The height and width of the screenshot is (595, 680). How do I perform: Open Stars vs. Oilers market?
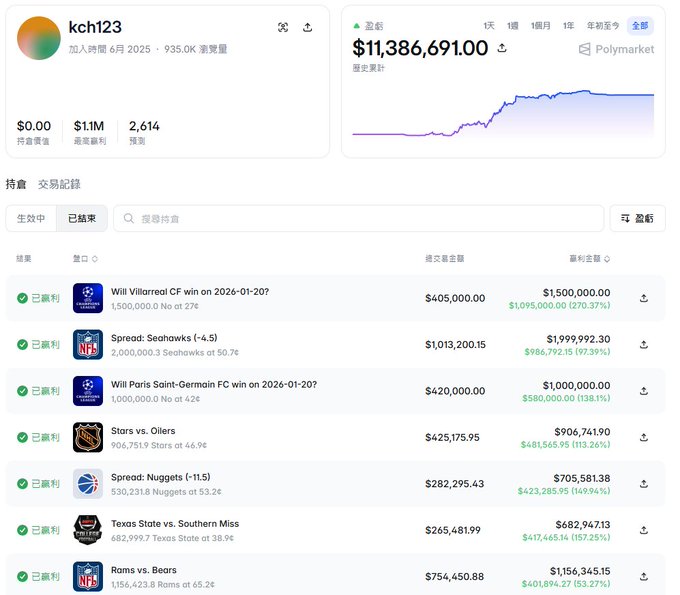(143, 431)
